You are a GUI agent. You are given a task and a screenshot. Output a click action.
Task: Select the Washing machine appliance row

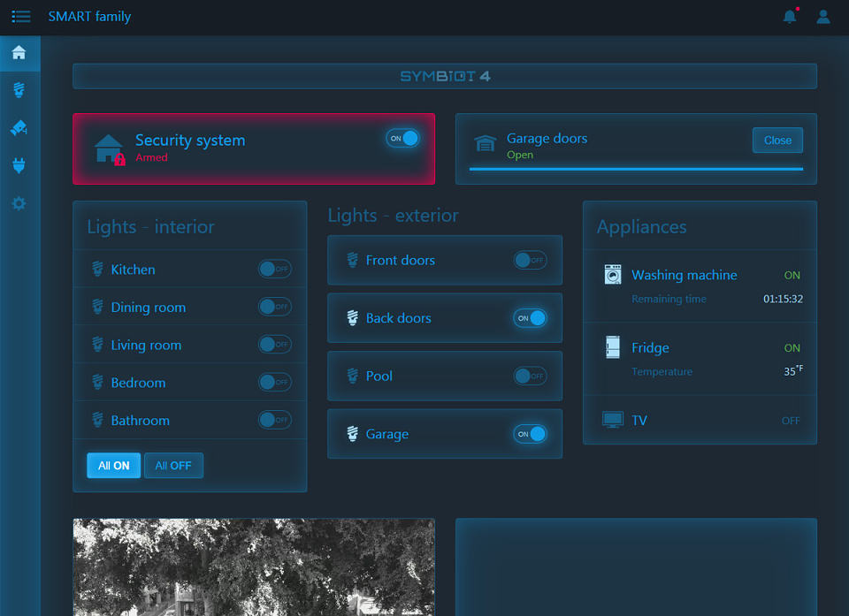click(700, 286)
